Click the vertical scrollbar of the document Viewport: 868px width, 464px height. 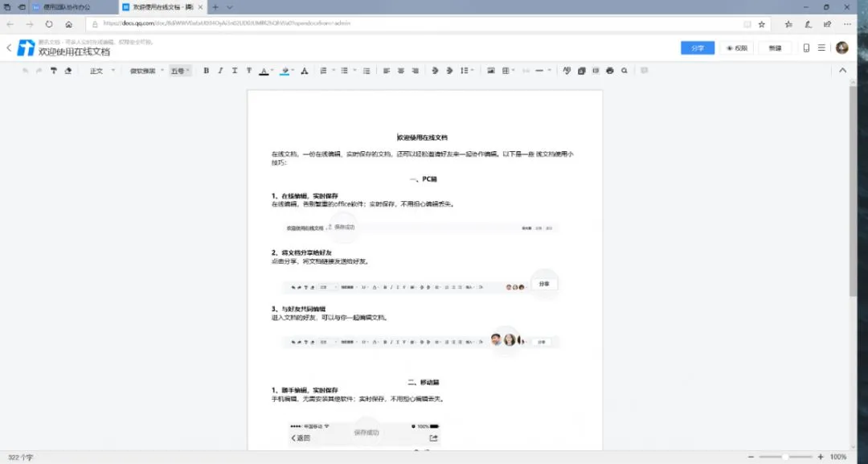point(853,191)
